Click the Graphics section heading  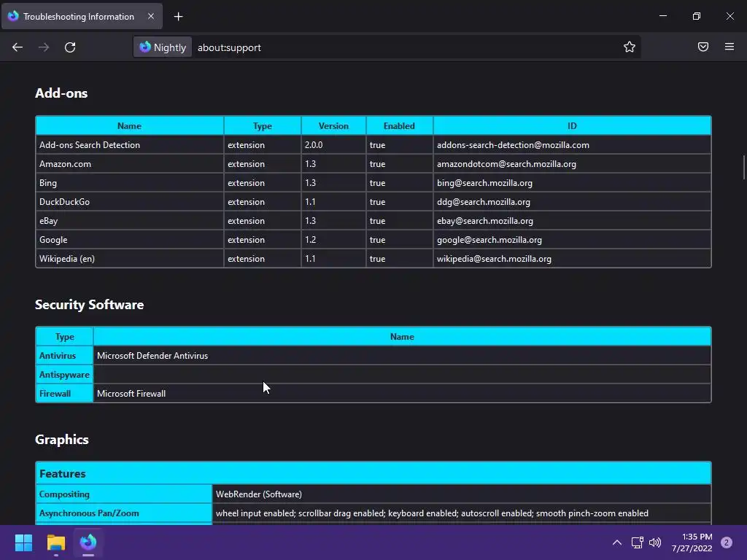[62, 440]
